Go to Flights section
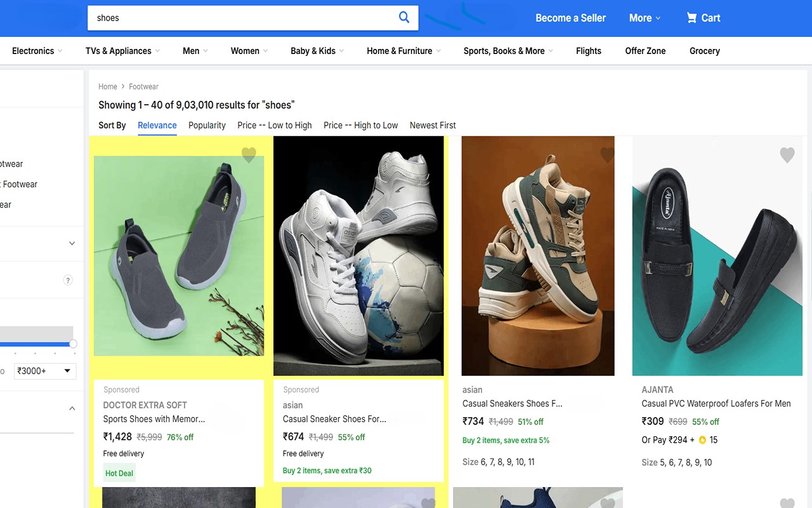The image size is (812, 508). [589, 51]
